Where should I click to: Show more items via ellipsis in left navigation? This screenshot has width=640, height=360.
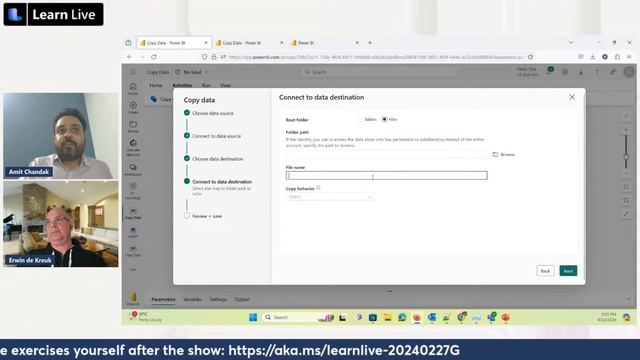tap(133, 270)
